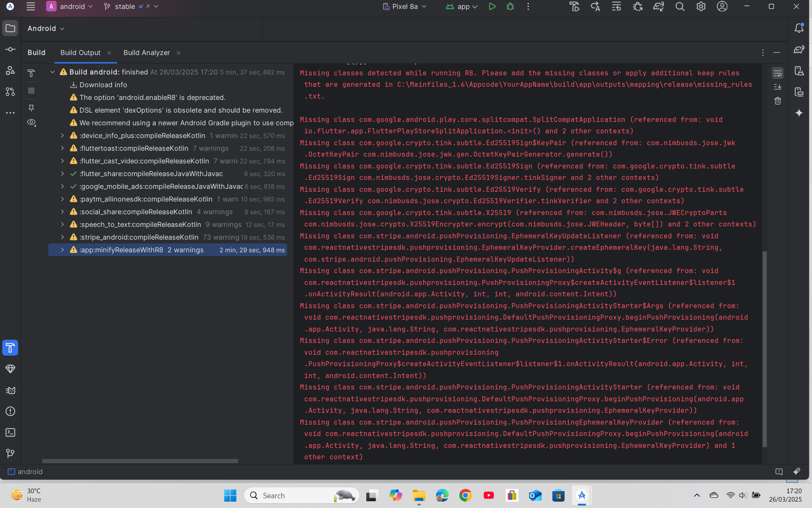
Task: Switch to the Build Output tab
Action: 80,52
